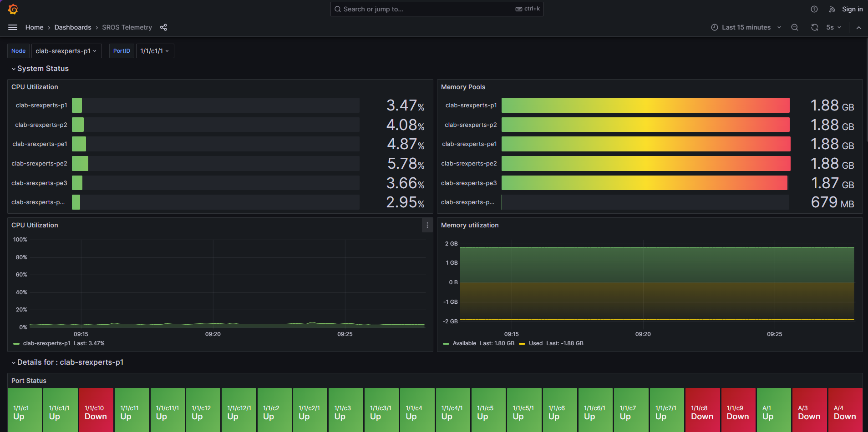The image size is (868, 432).
Task: Click the Sign in link
Action: [852, 9]
